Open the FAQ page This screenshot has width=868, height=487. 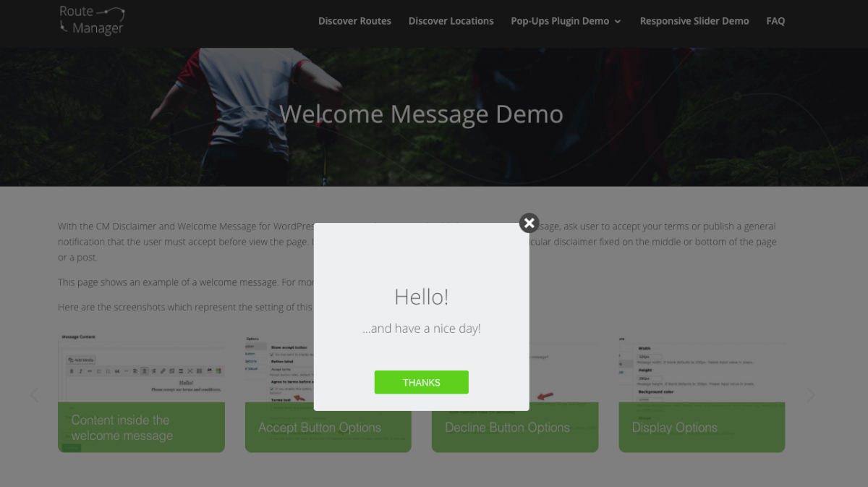coord(775,21)
